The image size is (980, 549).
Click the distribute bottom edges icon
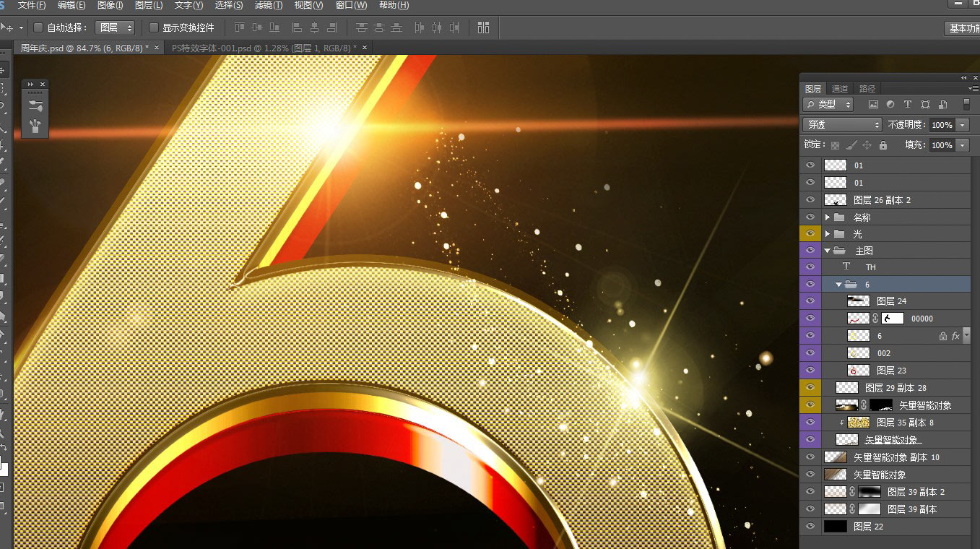click(396, 27)
